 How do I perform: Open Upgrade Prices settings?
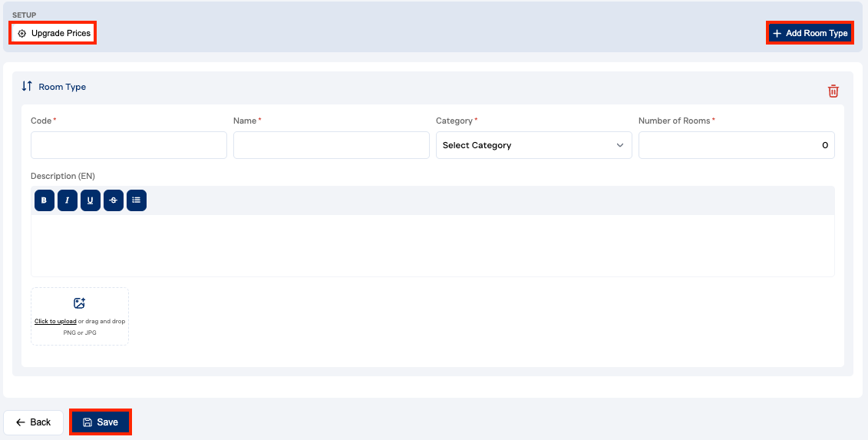(54, 34)
